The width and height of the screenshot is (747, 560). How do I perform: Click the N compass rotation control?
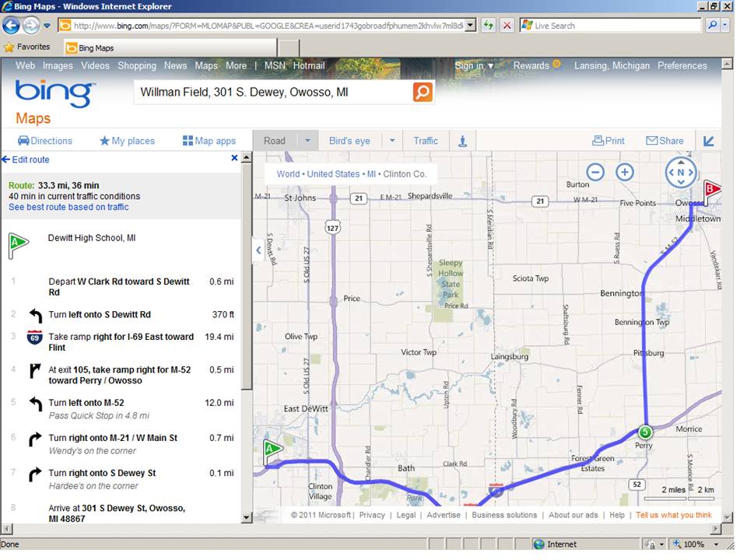pos(681,173)
